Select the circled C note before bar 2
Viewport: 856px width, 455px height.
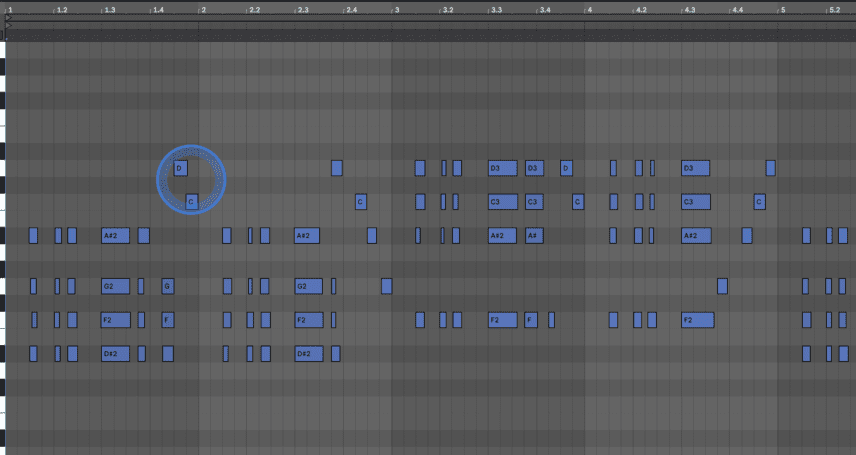click(192, 202)
